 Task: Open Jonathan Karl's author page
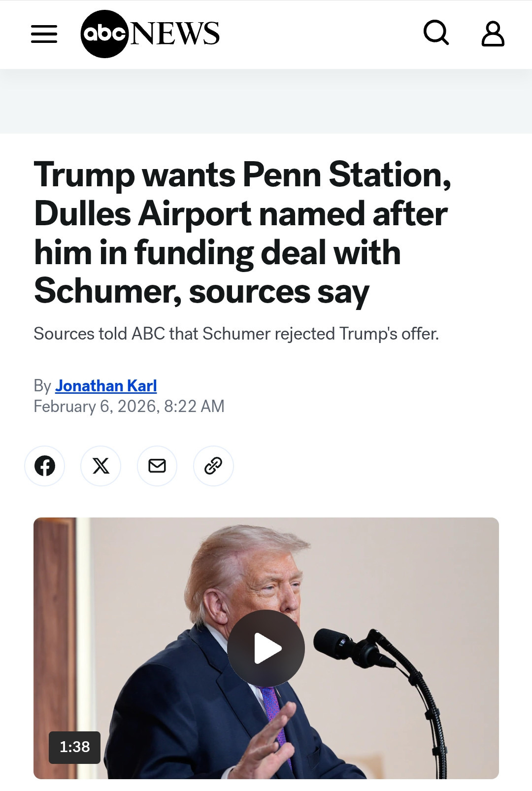[x=106, y=385]
